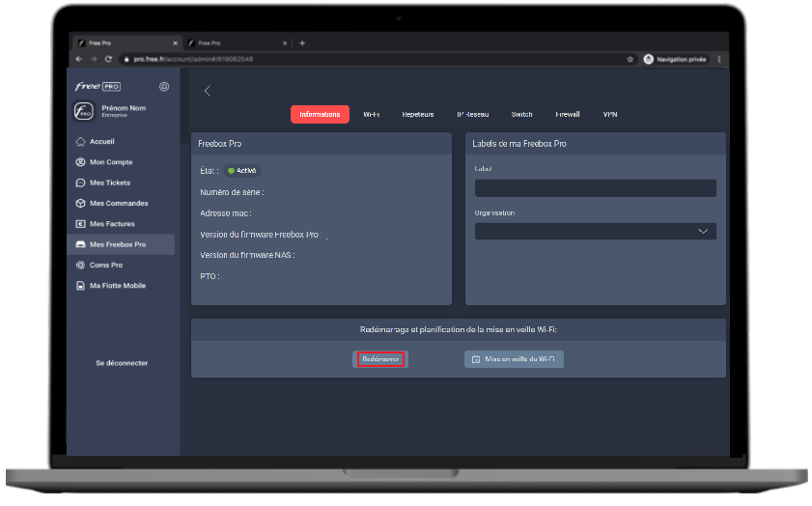Click the 'PTO :' text
This screenshot has height=506, width=812.
(210, 276)
